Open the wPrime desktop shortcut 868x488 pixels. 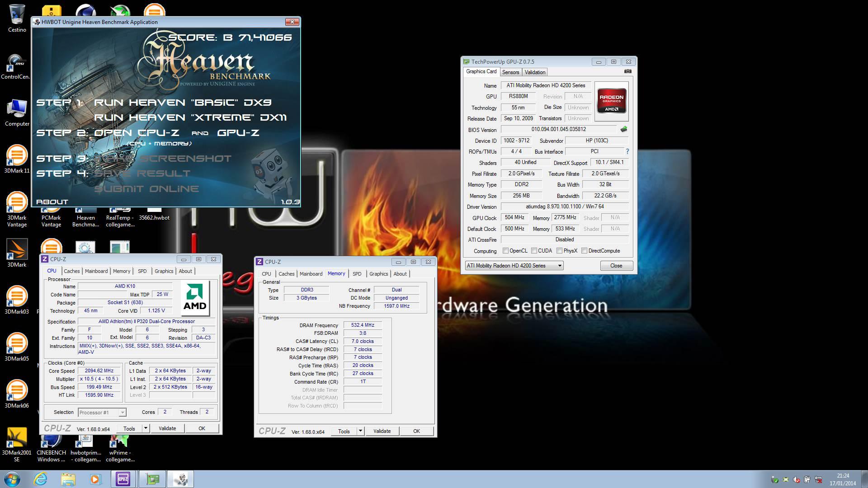point(120,449)
